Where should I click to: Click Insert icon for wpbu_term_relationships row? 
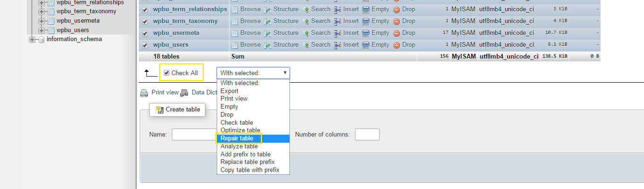pos(338,9)
